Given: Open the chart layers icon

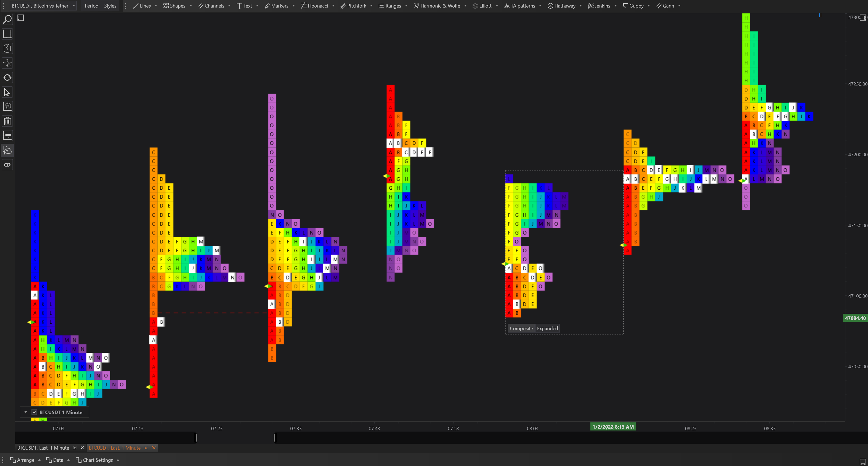Looking at the screenshot, I should [7, 107].
